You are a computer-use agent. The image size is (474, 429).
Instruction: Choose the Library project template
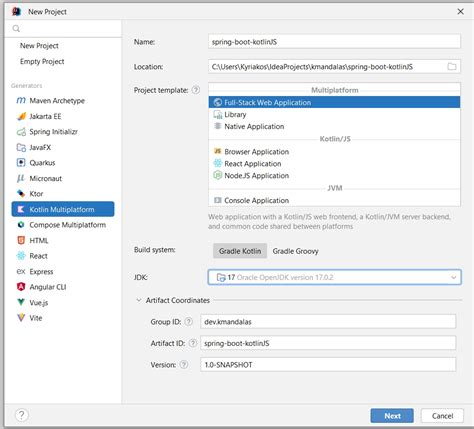click(x=334, y=114)
